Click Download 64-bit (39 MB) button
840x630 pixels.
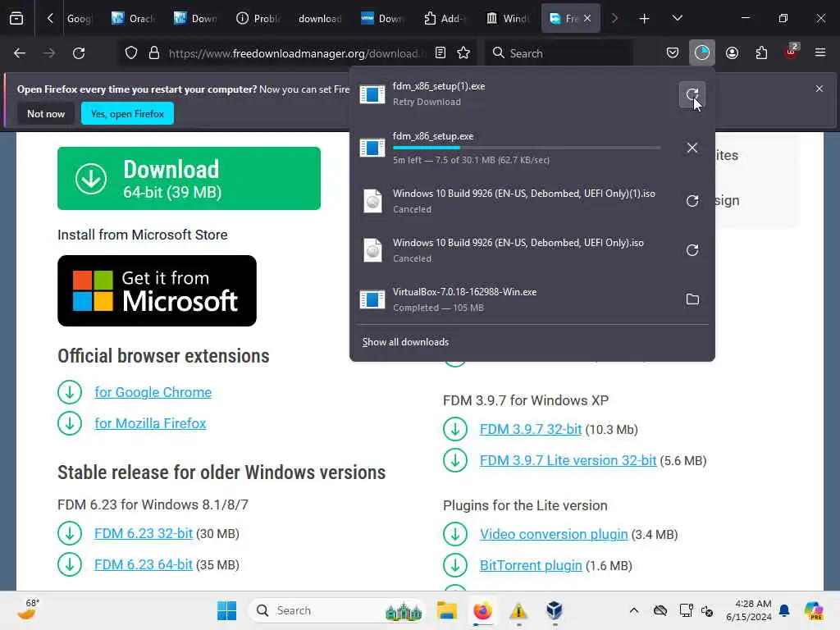click(x=189, y=178)
